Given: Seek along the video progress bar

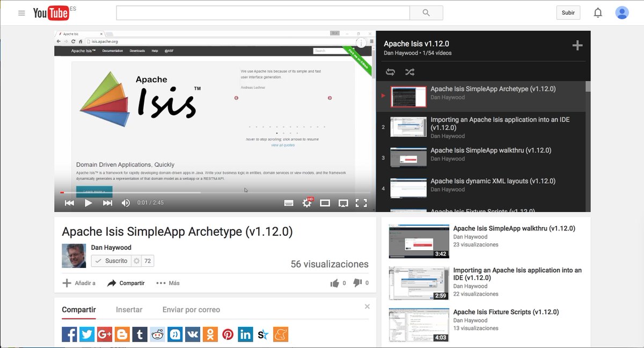Looking at the screenshot, I should [215, 192].
